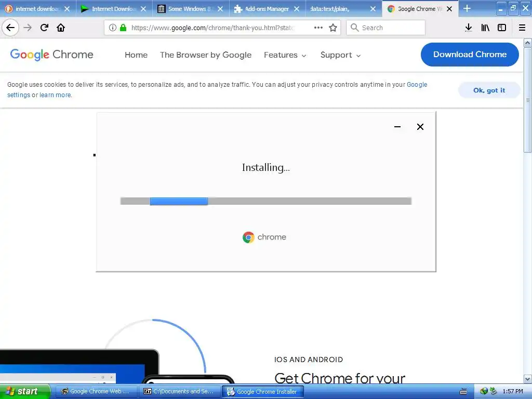Dismiss cookies with 'Ok, got it'
The image size is (532, 399).
(x=489, y=90)
